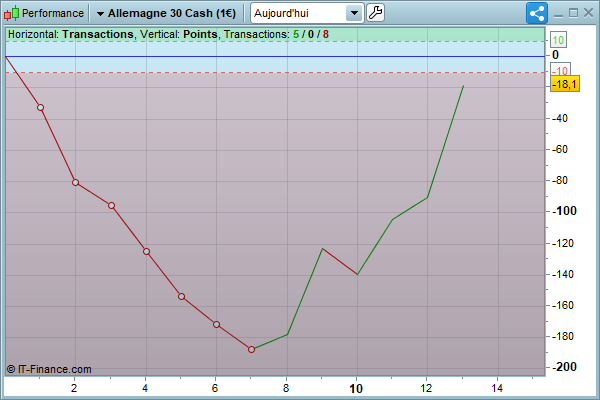
Task: Click the IT-Finance.com copyright link
Action: point(49,369)
